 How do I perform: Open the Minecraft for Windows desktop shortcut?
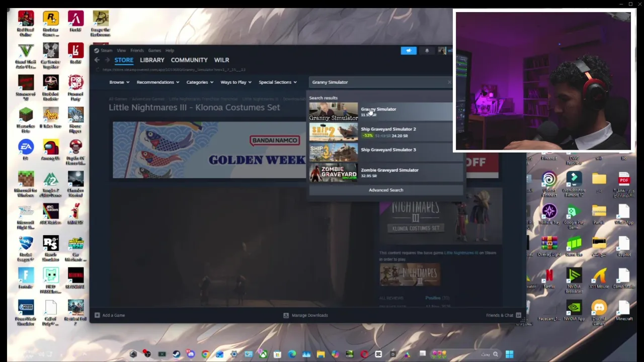[x=26, y=184]
